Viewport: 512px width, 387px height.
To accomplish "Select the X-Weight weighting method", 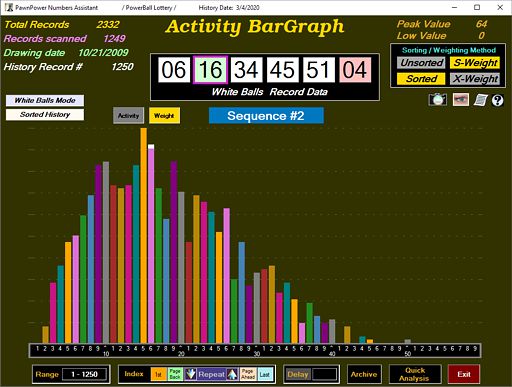I will pos(475,79).
